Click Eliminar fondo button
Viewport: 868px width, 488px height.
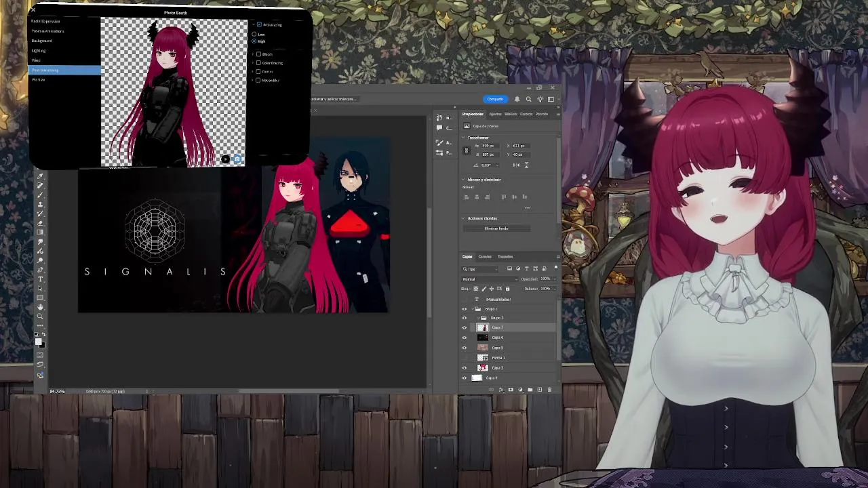click(496, 228)
